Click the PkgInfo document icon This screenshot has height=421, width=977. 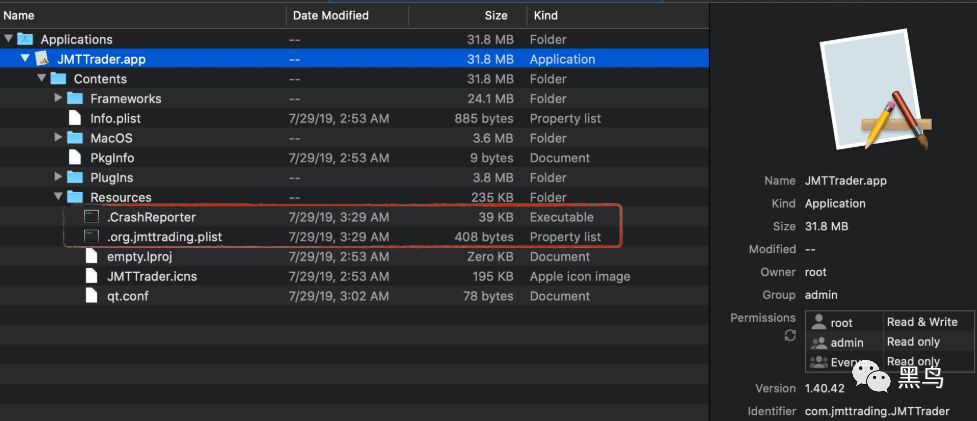(75, 158)
